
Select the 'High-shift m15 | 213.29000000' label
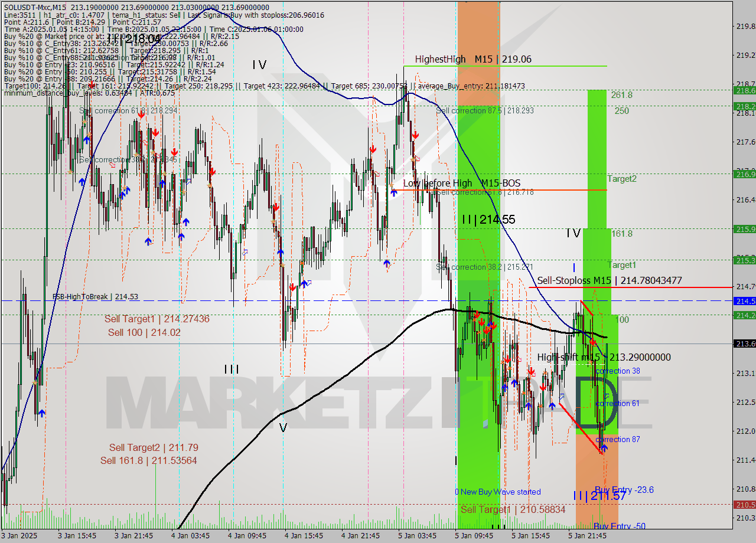pos(604,357)
